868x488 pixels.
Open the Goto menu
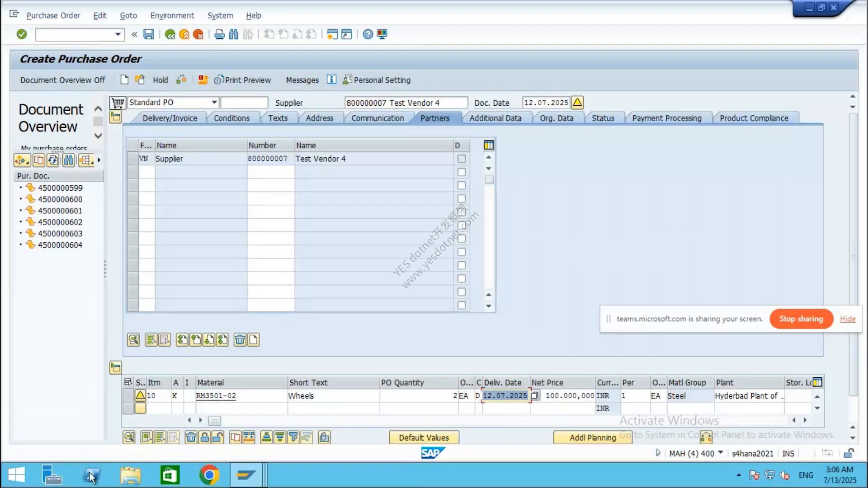click(128, 15)
